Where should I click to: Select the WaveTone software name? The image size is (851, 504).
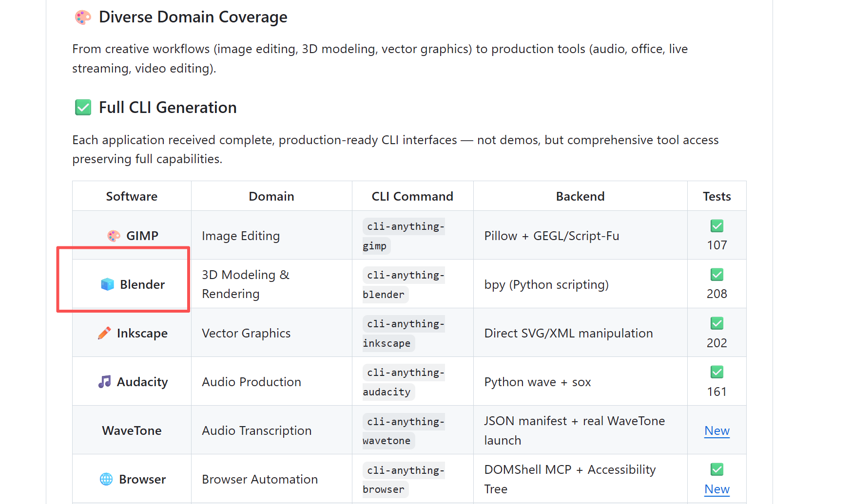tap(132, 430)
